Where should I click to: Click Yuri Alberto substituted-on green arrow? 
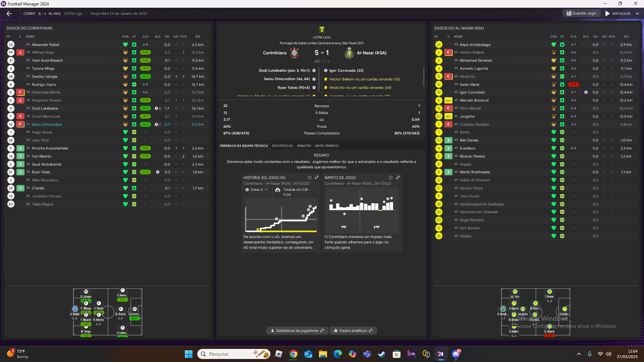point(20,156)
